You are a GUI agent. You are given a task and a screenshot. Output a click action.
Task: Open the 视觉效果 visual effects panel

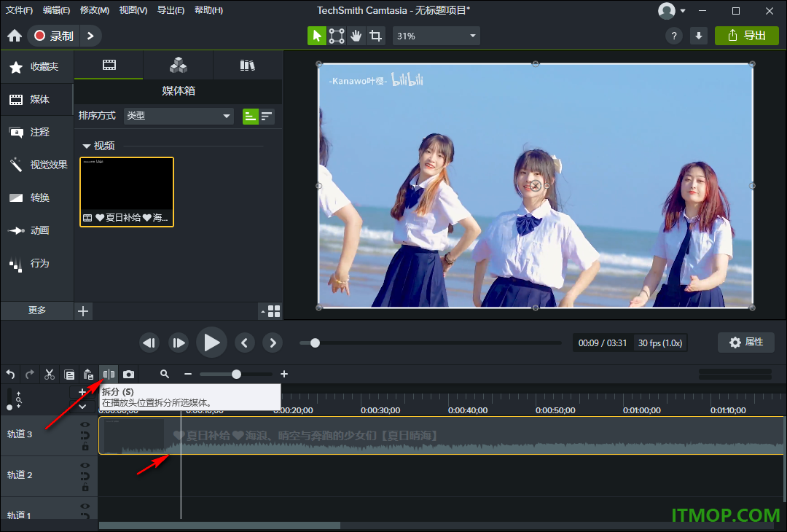(37, 165)
